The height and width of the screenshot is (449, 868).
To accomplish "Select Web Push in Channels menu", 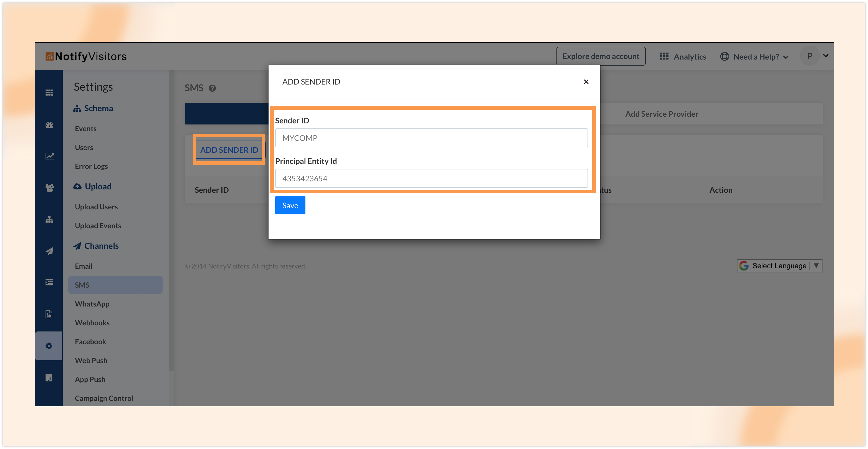I will pyautogui.click(x=91, y=360).
